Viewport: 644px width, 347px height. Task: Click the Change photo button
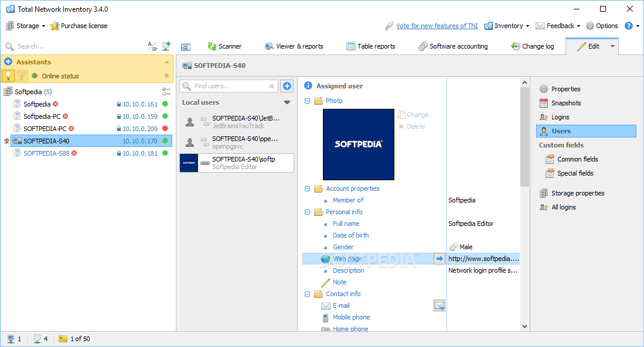pyautogui.click(x=413, y=115)
